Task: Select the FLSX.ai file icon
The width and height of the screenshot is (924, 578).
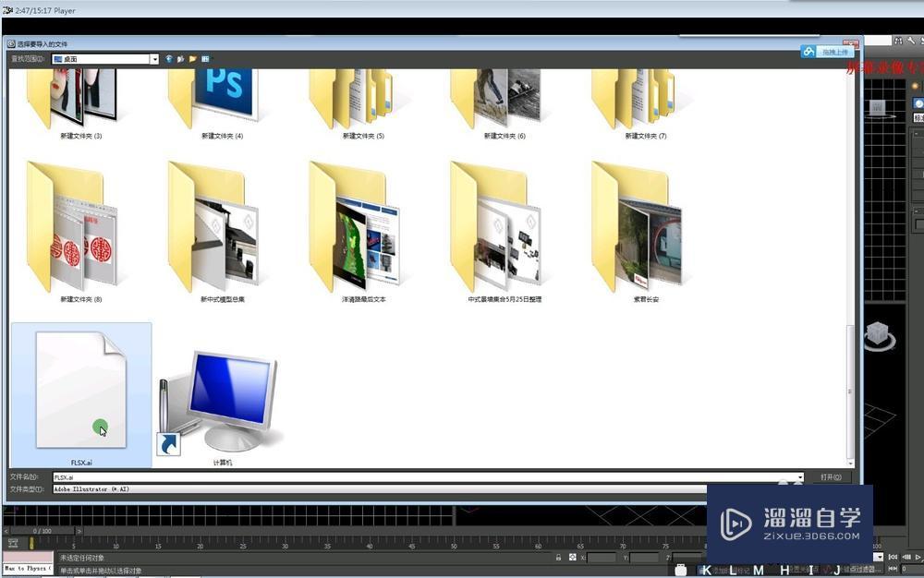Action: coord(80,391)
